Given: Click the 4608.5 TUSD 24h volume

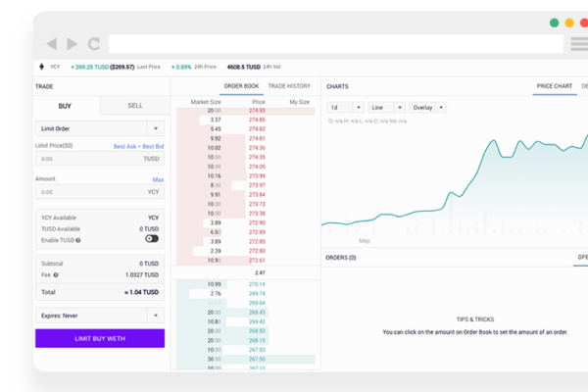Looking at the screenshot, I should 244,68.
